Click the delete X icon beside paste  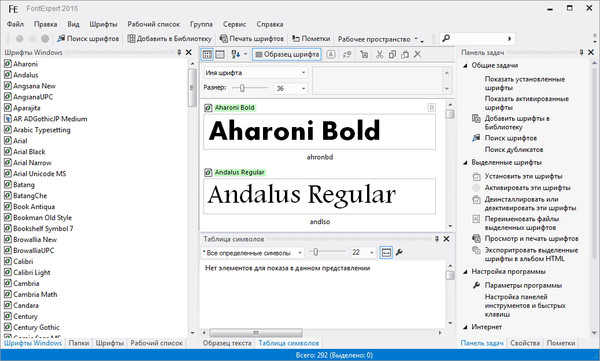[417, 54]
